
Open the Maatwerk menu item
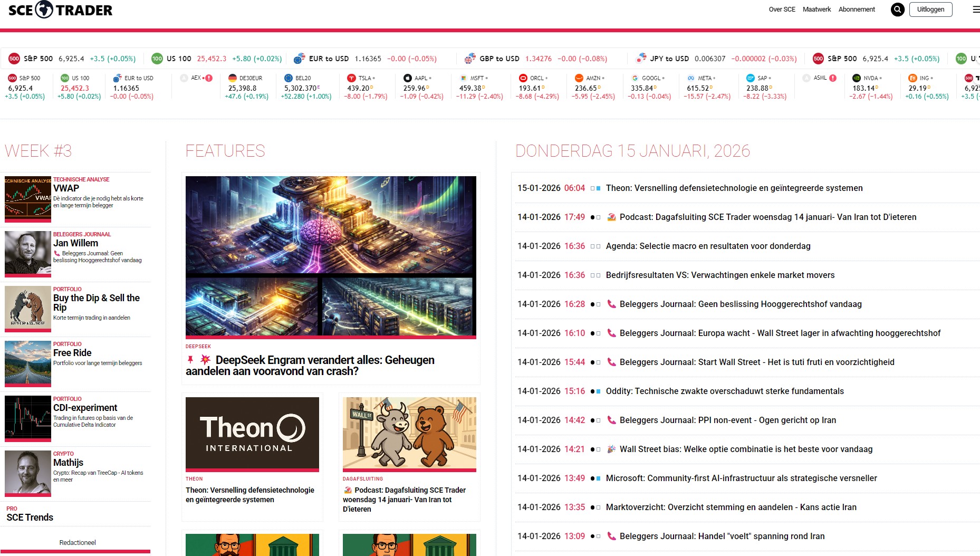tap(816, 9)
